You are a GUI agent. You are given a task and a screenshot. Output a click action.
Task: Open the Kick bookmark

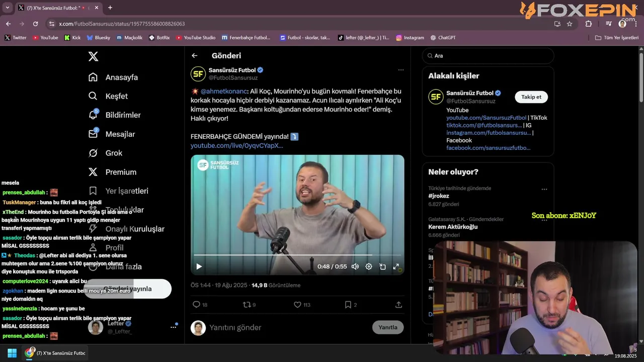72,38
